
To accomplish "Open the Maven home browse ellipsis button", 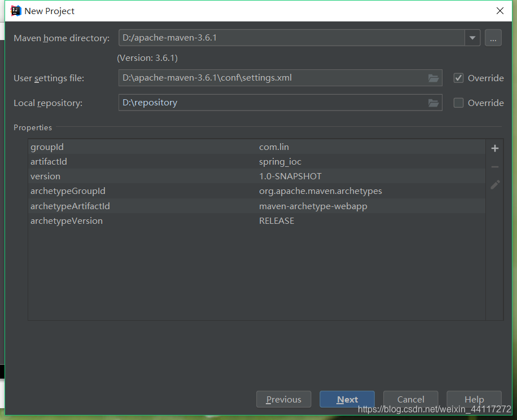I will coord(493,38).
